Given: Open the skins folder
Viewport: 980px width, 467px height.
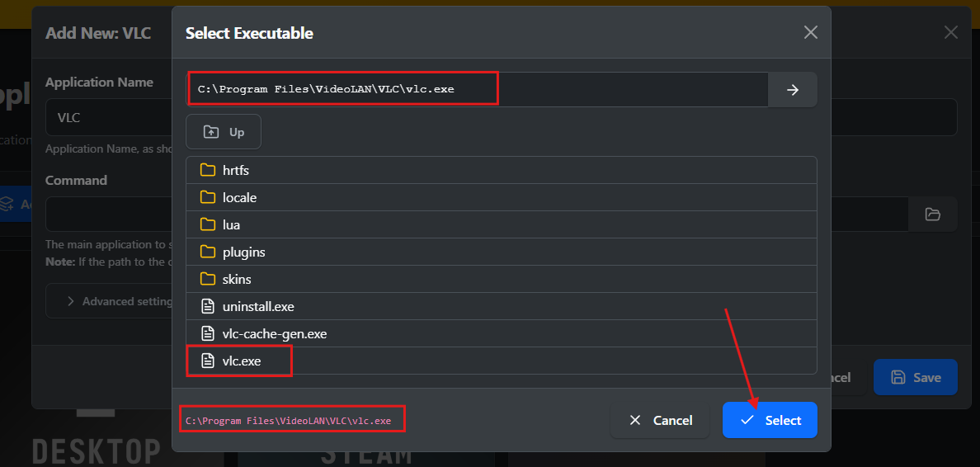Looking at the screenshot, I should [x=502, y=279].
